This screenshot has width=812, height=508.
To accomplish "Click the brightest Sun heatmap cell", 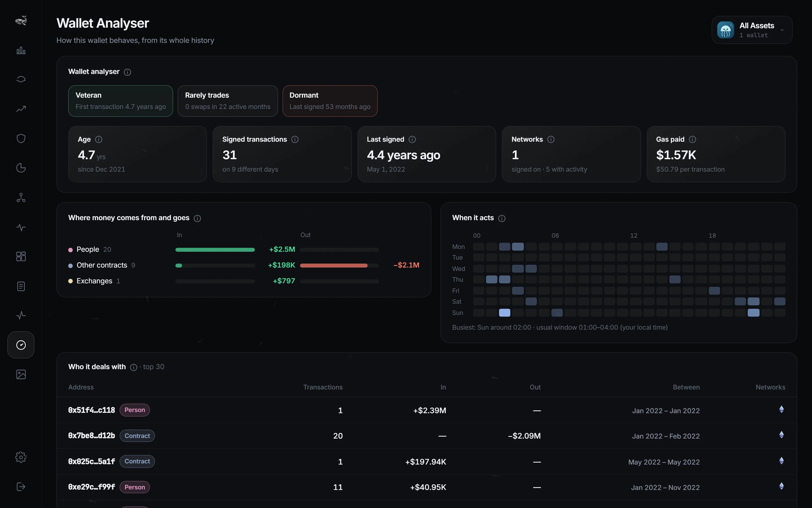I will click(x=505, y=313).
